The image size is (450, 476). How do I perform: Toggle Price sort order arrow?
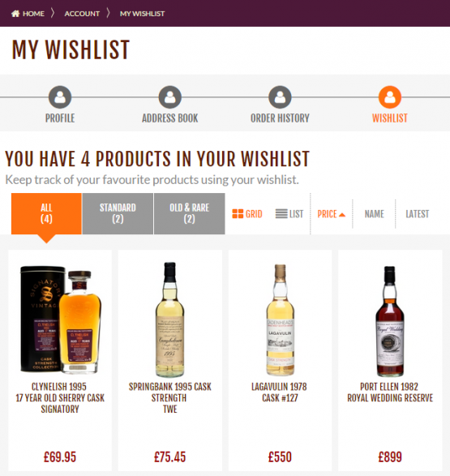click(x=342, y=215)
